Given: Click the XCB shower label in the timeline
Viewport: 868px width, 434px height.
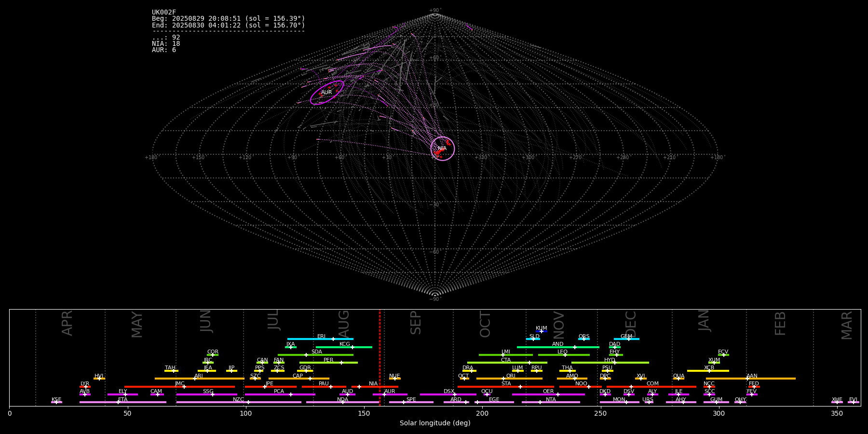Looking at the screenshot, I should click(709, 368).
